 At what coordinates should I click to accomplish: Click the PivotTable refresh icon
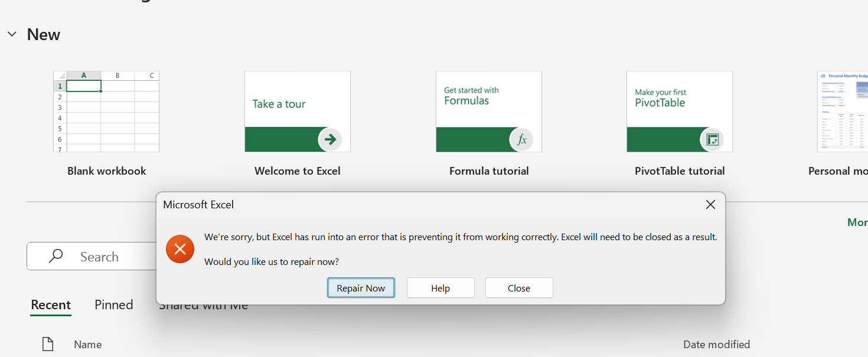[x=712, y=140]
